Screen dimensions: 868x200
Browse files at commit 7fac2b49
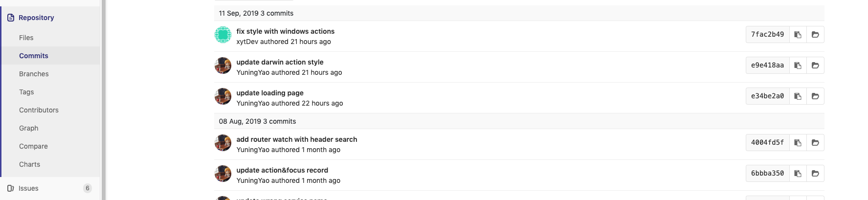click(815, 35)
